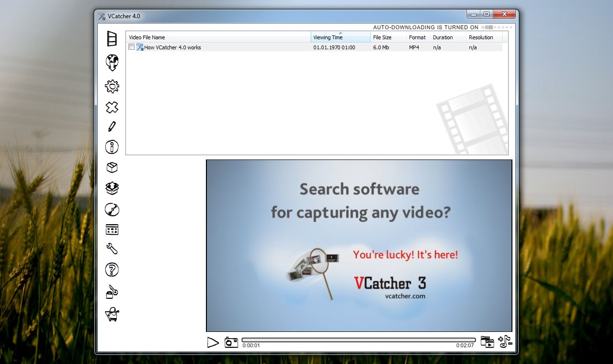Open the calendar grid icon in sidebar
Screen dimensions: 613x364
112,230
